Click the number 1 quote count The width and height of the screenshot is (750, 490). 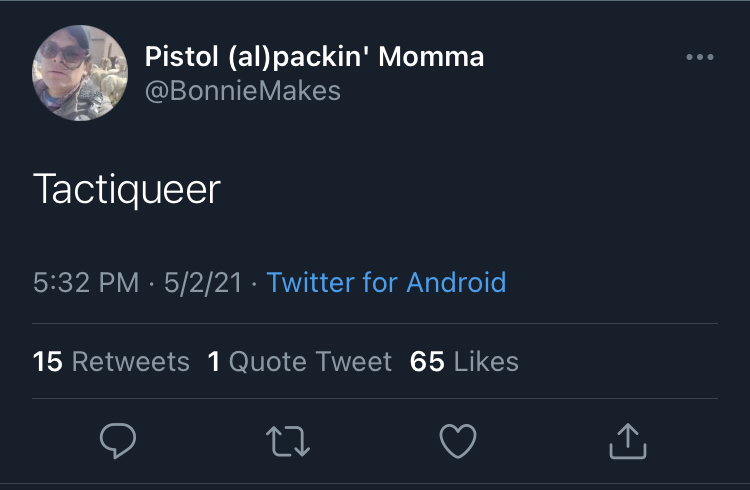pos(214,361)
